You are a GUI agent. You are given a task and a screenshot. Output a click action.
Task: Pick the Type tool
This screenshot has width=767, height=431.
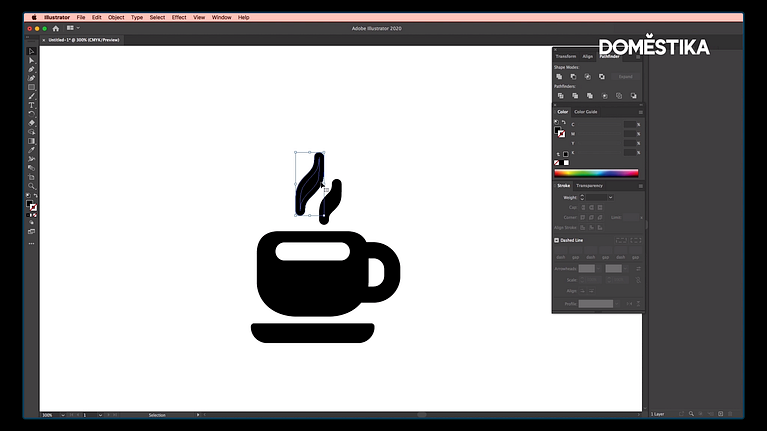pos(31,105)
